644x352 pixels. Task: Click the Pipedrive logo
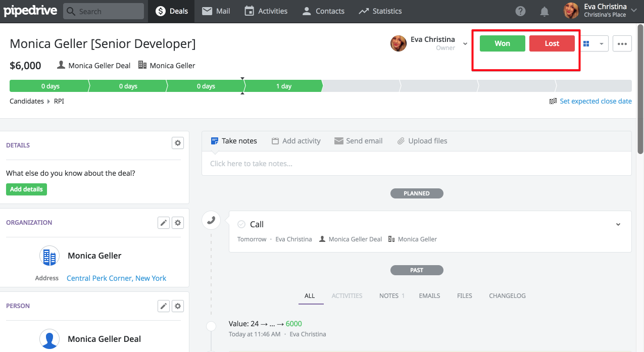[30, 11]
